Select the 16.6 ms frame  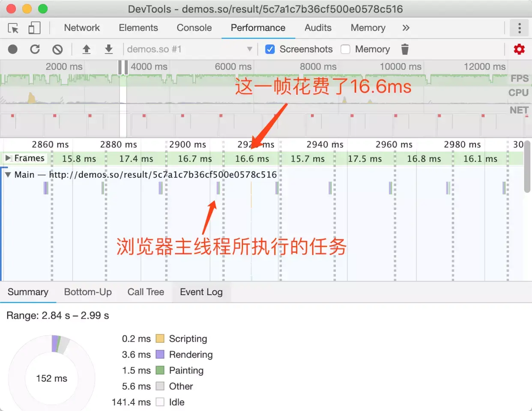252,159
